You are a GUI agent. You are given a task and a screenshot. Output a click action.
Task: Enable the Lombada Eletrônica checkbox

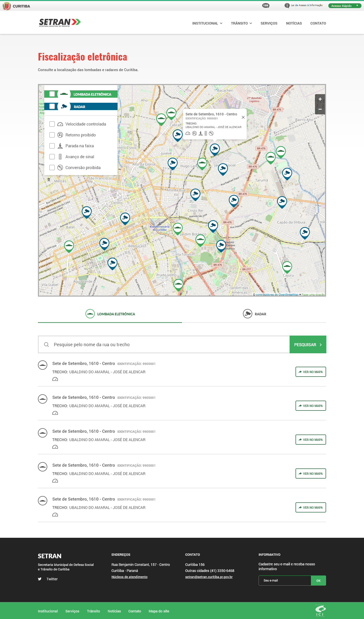(52, 94)
